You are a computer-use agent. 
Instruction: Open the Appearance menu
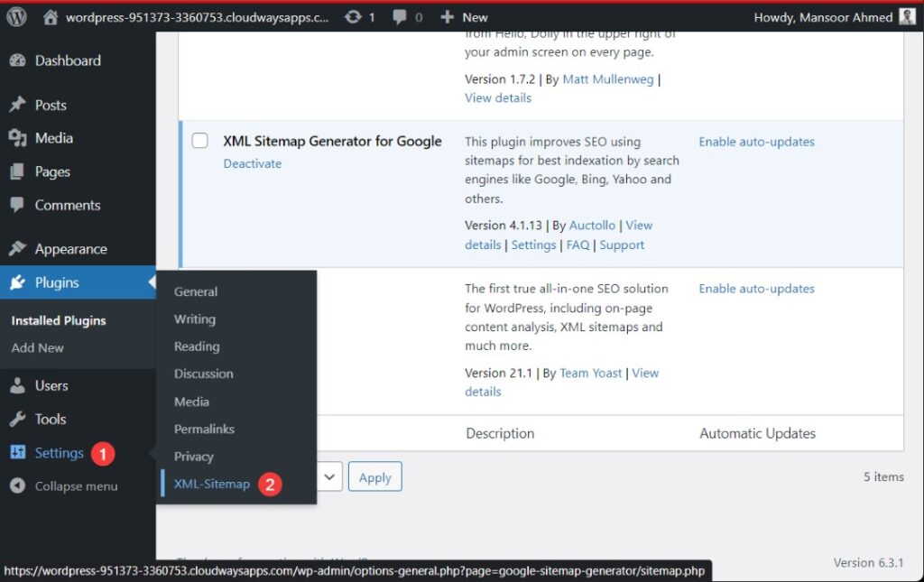70,248
